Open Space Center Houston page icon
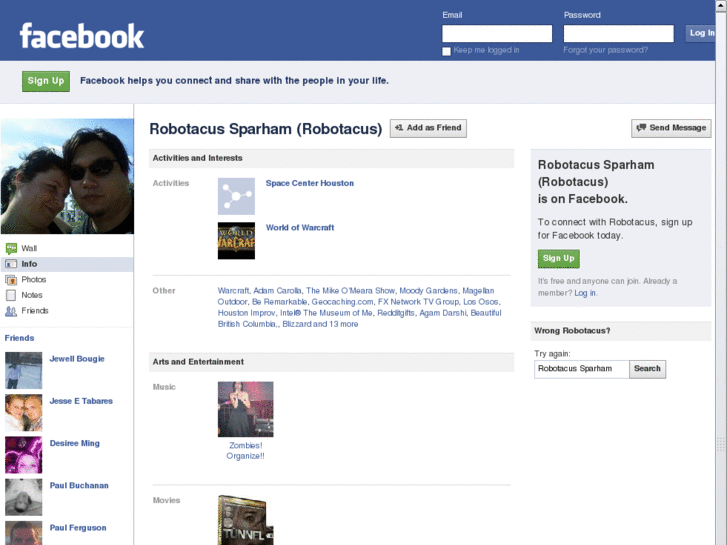 [236, 196]
